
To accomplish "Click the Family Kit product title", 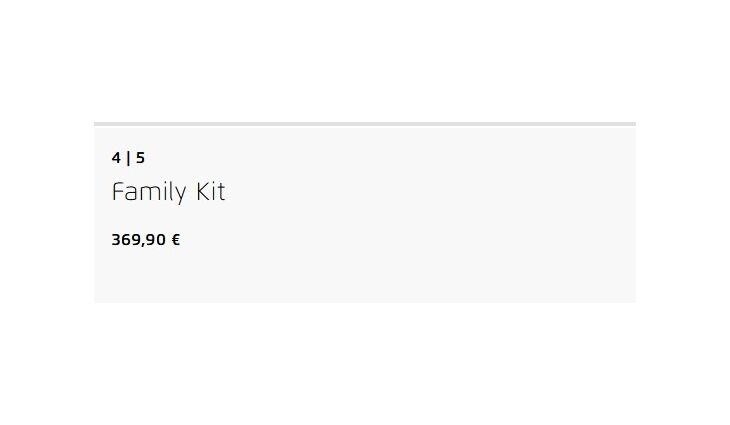I will 168,192.
